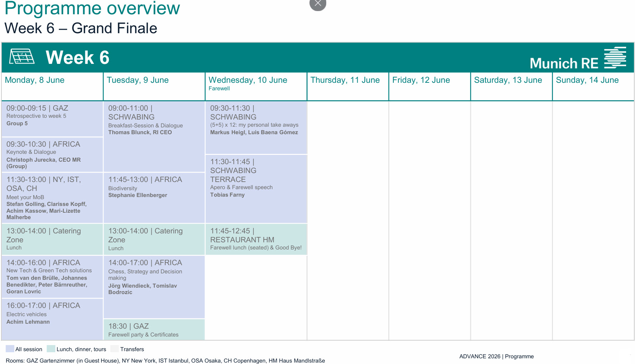Click the 'ADVANCE 2026 | Programme' footer text
Viewport: 635px width, 364px height.
tap(496, 356)
